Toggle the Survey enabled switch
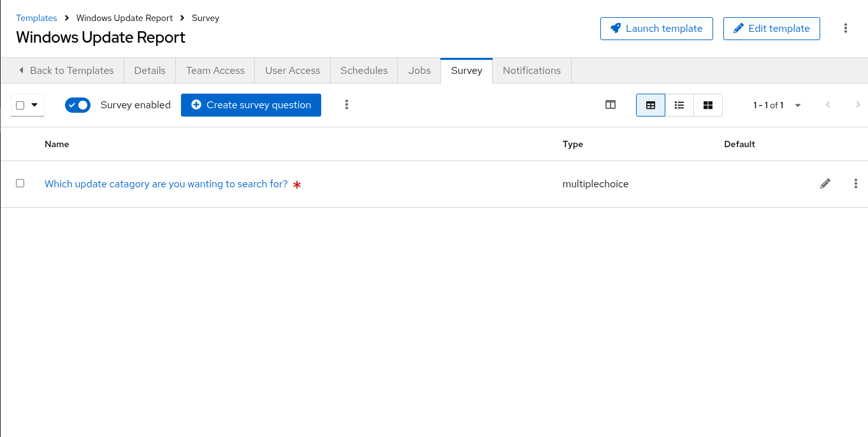The width and height of the screenshot is (868, 437). pyautogui.click(x=78, y=105)
